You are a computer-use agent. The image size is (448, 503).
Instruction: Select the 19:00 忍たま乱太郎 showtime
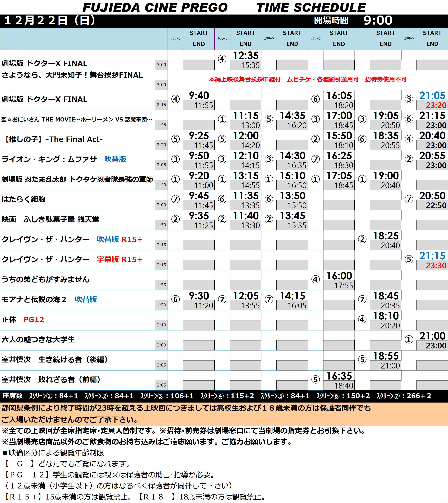[386, 176]
